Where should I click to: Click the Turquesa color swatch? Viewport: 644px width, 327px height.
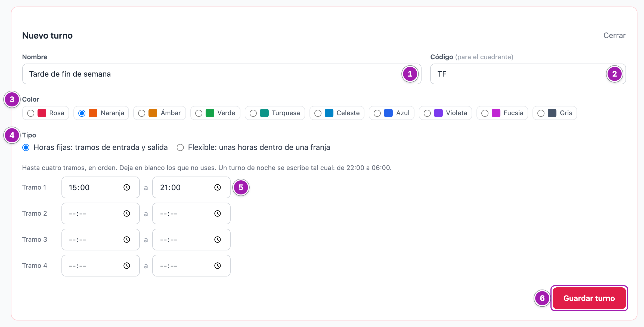click(264, 113)
